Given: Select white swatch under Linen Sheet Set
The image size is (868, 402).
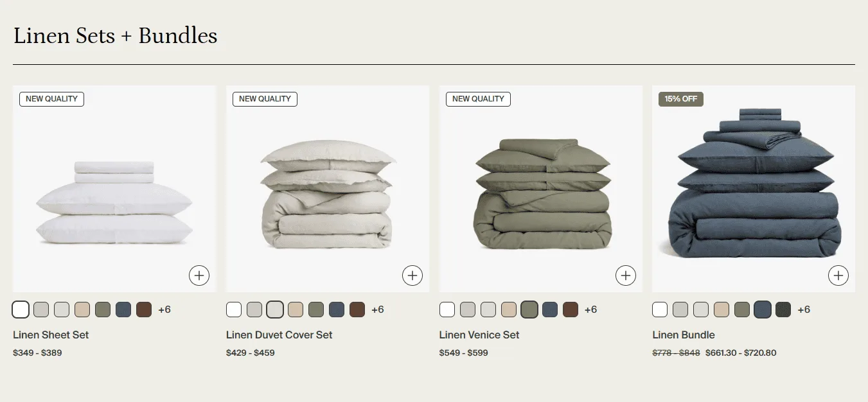Looking at the screenshot, I should pyautogui.click(x=21, y=310).
